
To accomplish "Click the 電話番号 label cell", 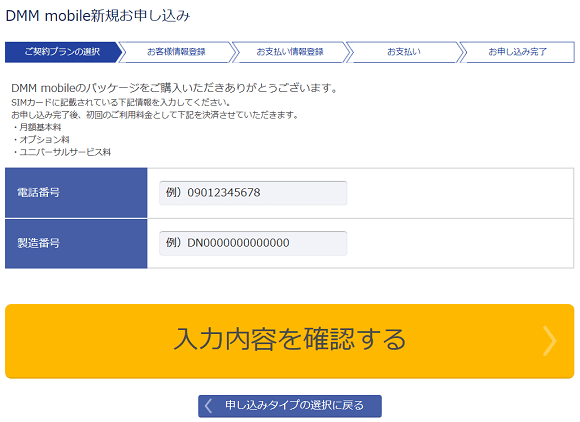I will coord(76,193).
